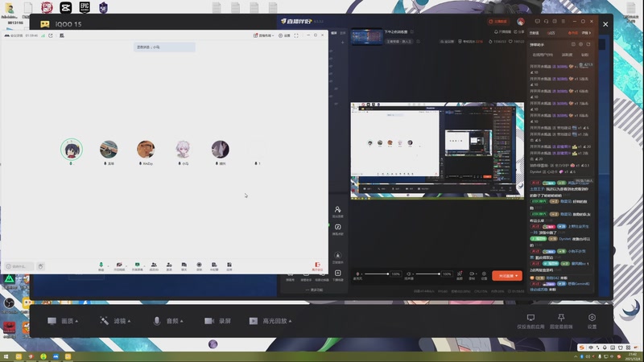
Task: Open the 详情 details tab
Action: [586, 33]
